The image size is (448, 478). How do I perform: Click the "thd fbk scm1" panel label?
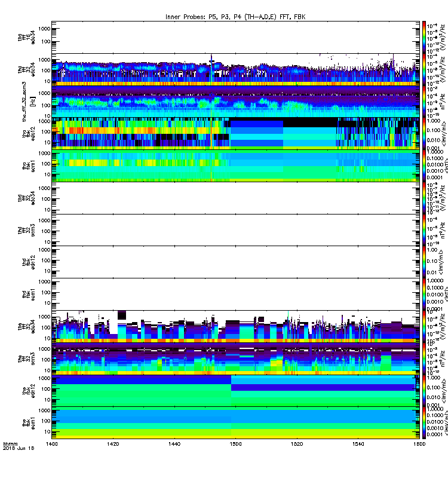29,295
